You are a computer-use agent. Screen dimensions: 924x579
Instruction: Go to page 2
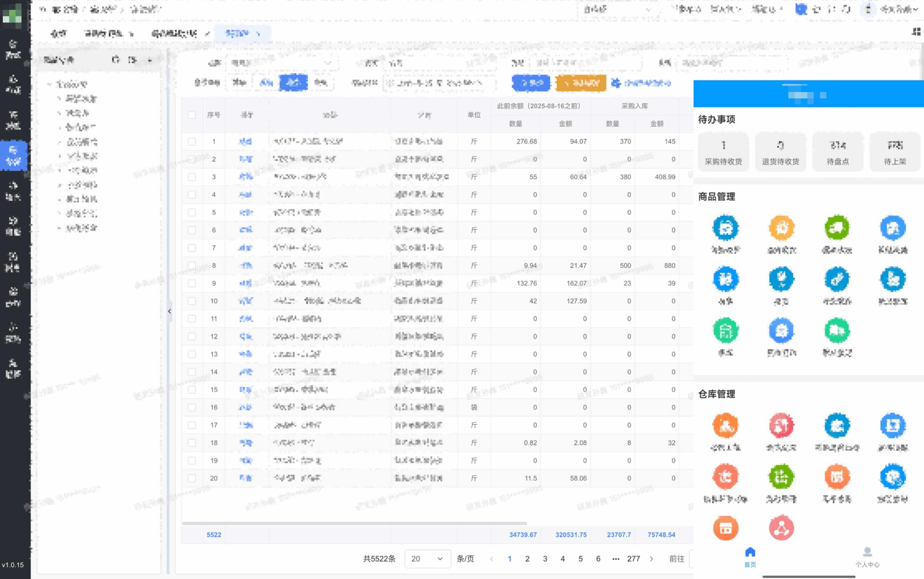tap(527, 559)
